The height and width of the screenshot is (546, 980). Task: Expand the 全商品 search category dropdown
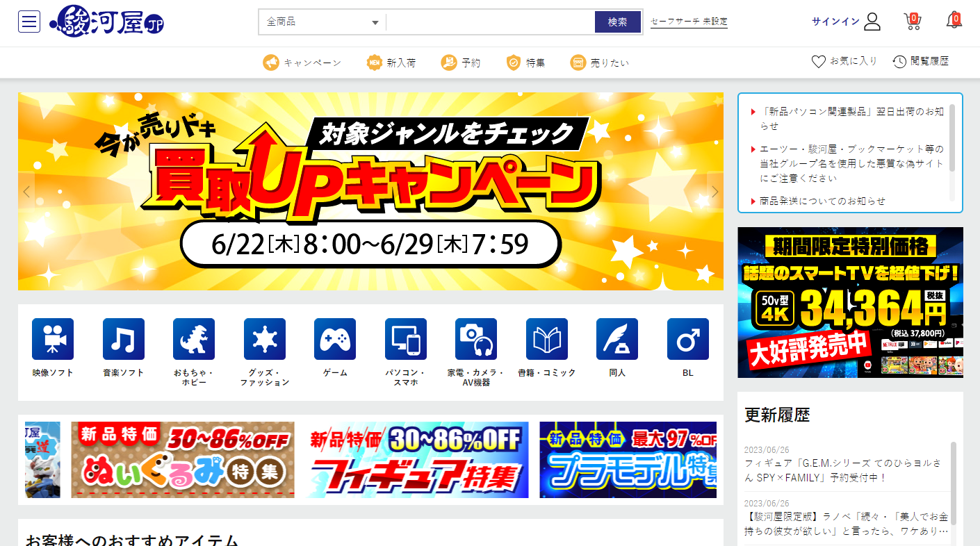click(x=322, y=22)
